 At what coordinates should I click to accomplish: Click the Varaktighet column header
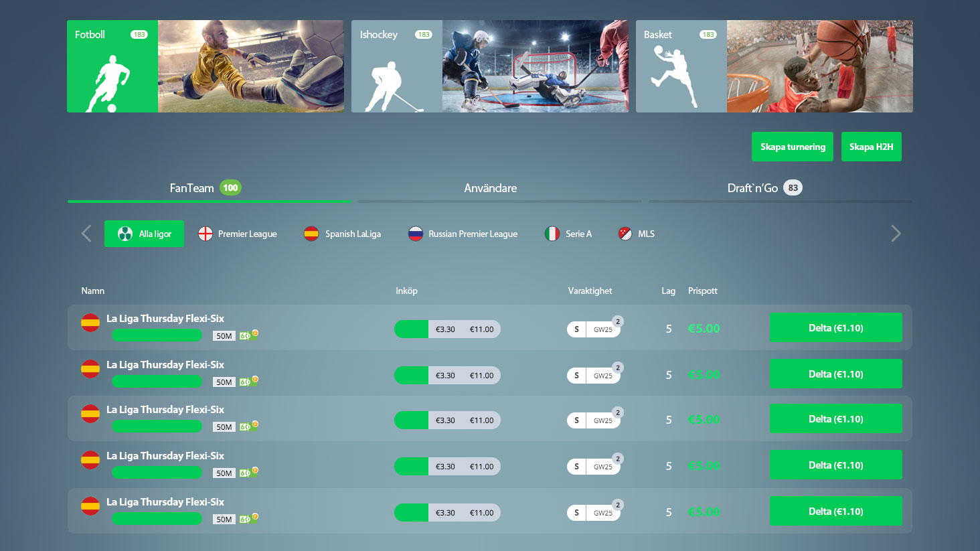590,291
